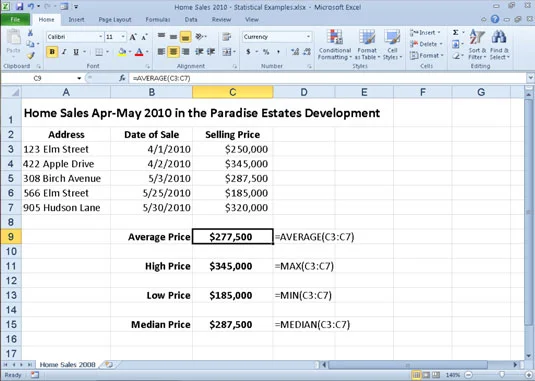Toggle Top Align vertical alignment
This screenshot has width=535, height=381.
pyautogui.click(x=161, y=36)
